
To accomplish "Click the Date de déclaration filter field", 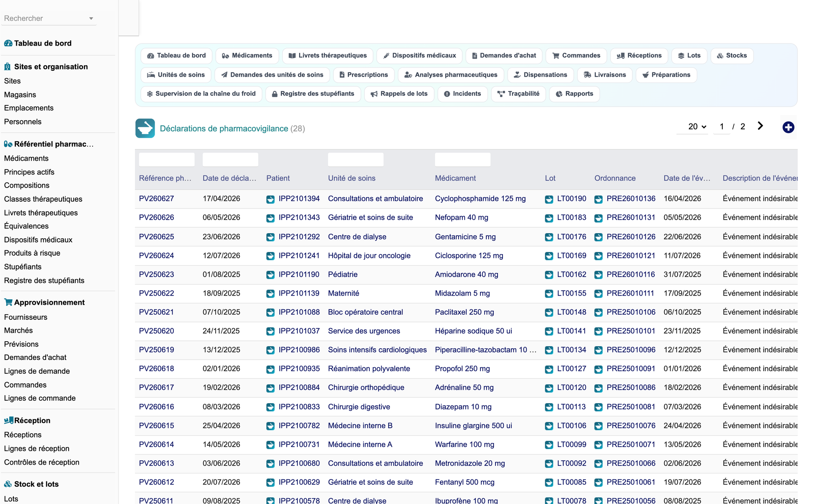I will tap(230, 159).
